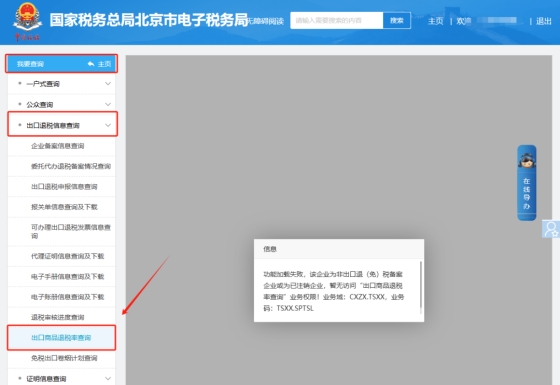560x385 pixels.
Task: Open the 在线导办 assistant widget
Action: [x=526, y=182]
